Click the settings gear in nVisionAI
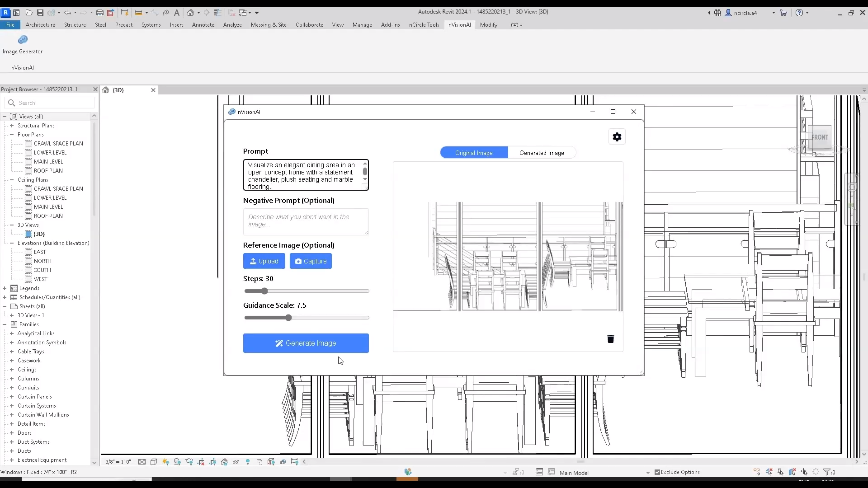868x488 pixels. [x=617, y=137]
